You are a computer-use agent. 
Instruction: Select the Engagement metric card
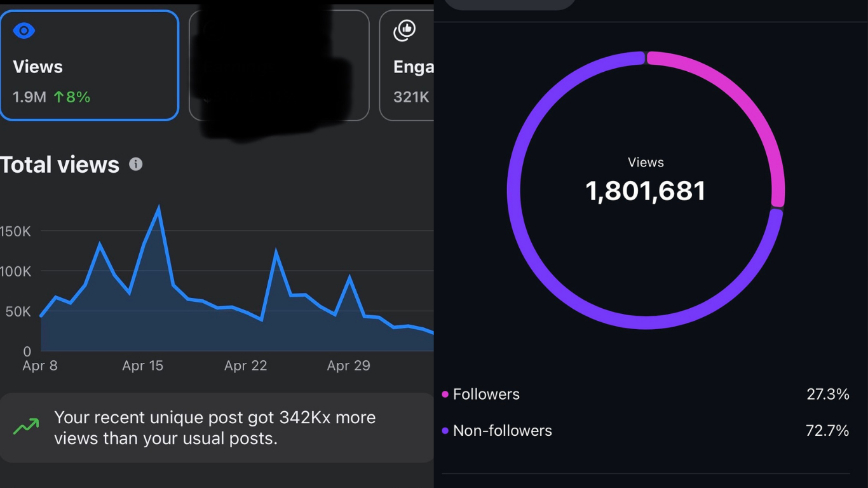click(407, 65)
